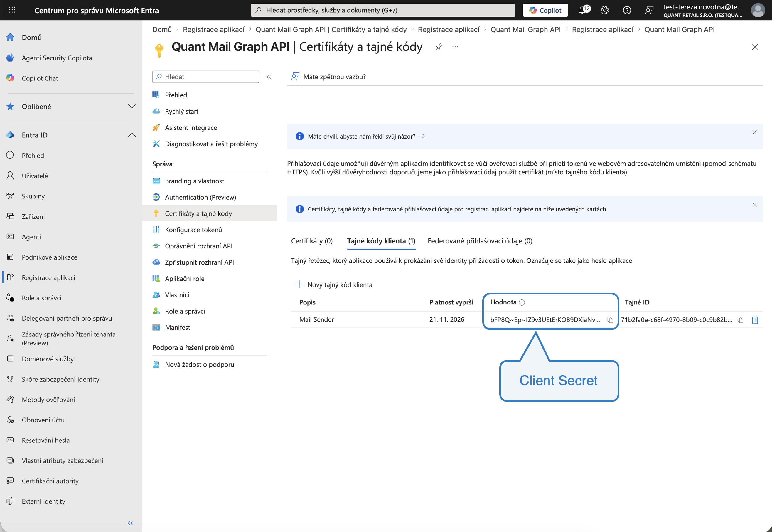772x532 pixels.
Task: Open the app launcher waffle icon
Action: (x=12, y=10)
